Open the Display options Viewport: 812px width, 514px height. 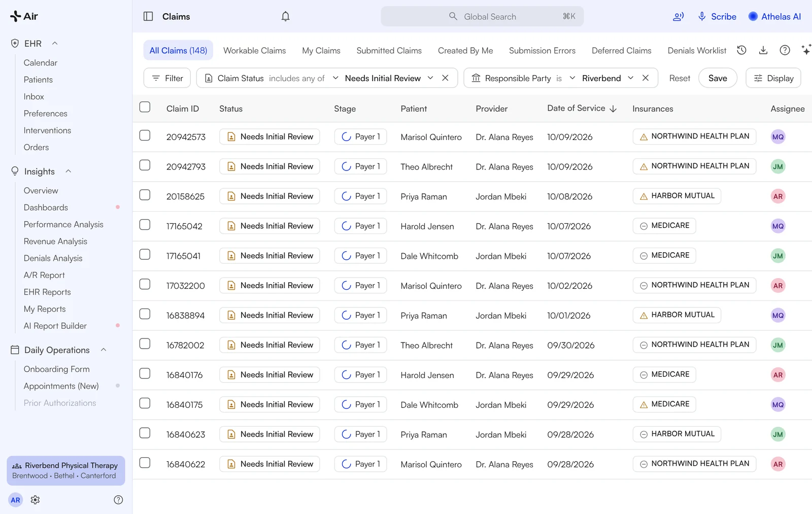(x=773, y=78)
